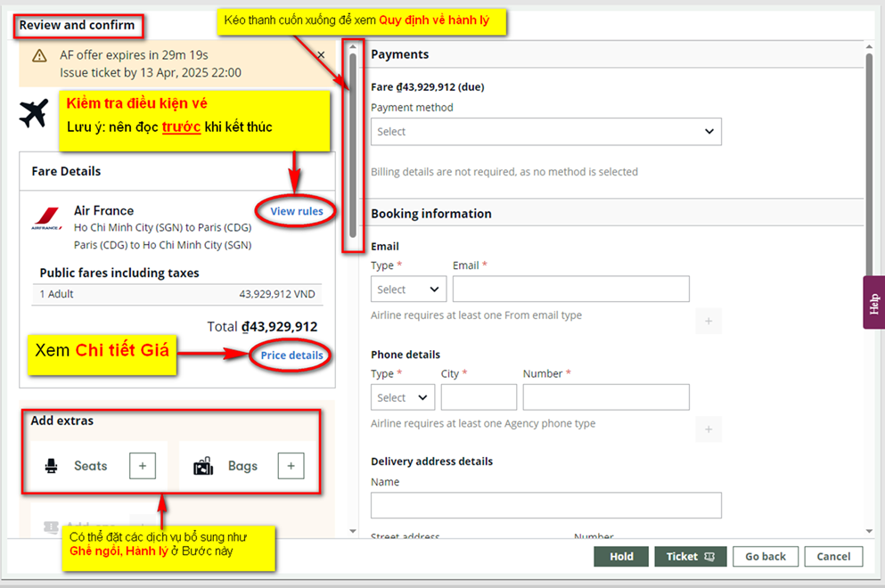The height and width of the screenshot is (588, 885).
Task: Click the airplane icon above Fare Details
Action: (x=34, y=113)
